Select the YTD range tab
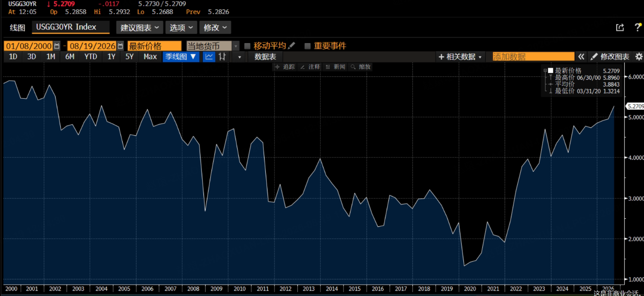This screenshot has width=644, height=296. [x=91, y=57]
